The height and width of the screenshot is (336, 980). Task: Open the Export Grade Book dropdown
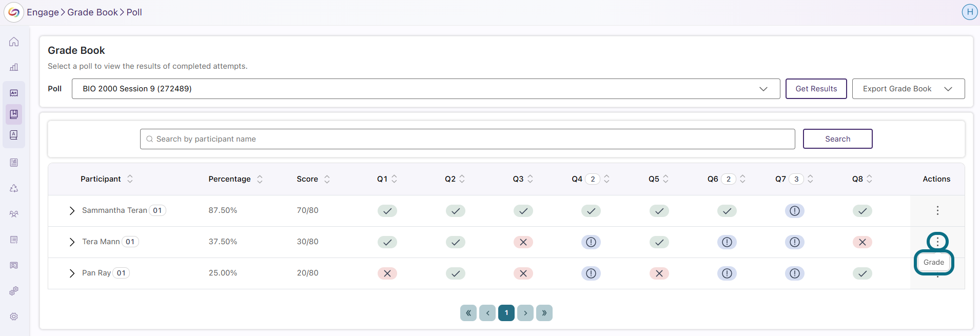pos(908,89)
